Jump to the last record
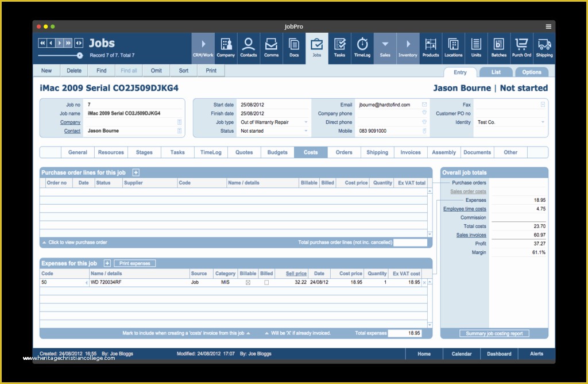This screenshot has width=588, height=384. tap(68, 43)
